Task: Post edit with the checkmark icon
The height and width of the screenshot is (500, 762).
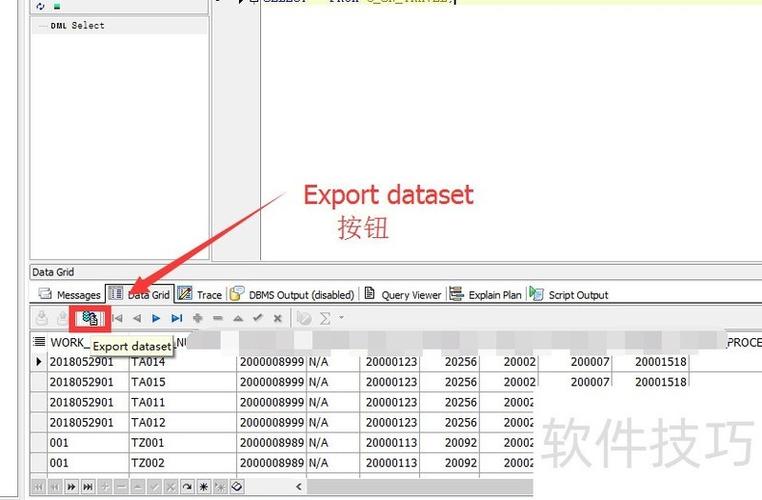Action: (258, 318)
